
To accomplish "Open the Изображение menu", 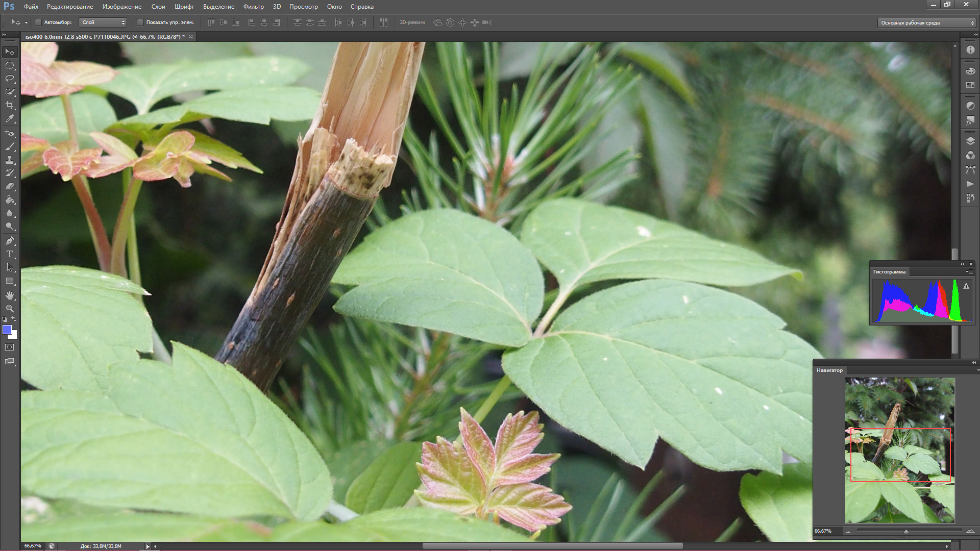I will (x=121, y=7).
